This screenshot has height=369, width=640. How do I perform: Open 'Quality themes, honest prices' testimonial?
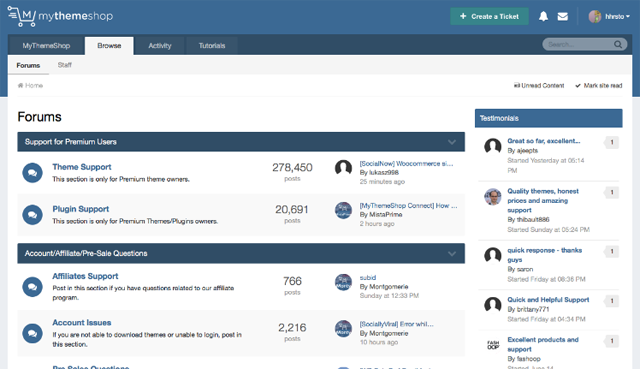tap(543, 200)
